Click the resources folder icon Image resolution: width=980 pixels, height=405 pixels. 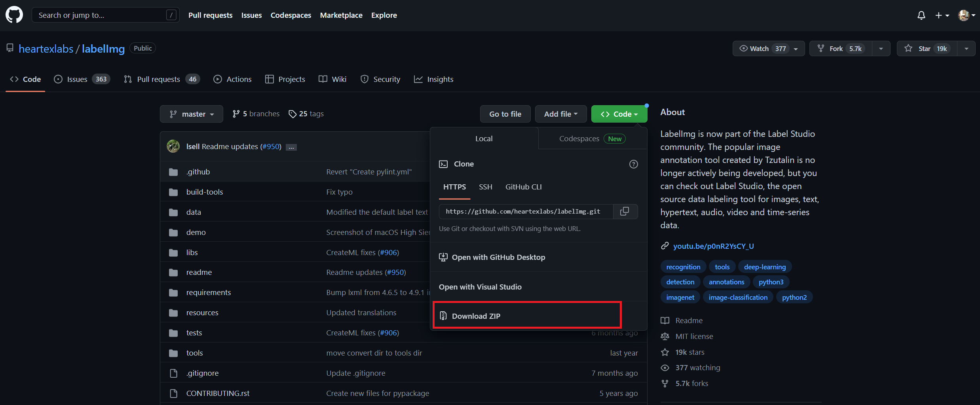[x=173, y=313]
